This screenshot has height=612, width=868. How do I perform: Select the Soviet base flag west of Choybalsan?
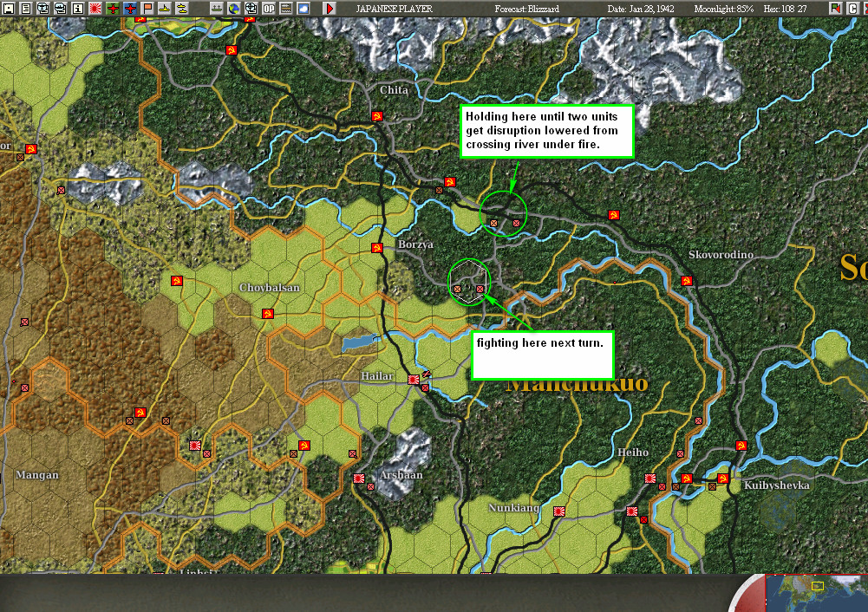(x=177, y=281)
